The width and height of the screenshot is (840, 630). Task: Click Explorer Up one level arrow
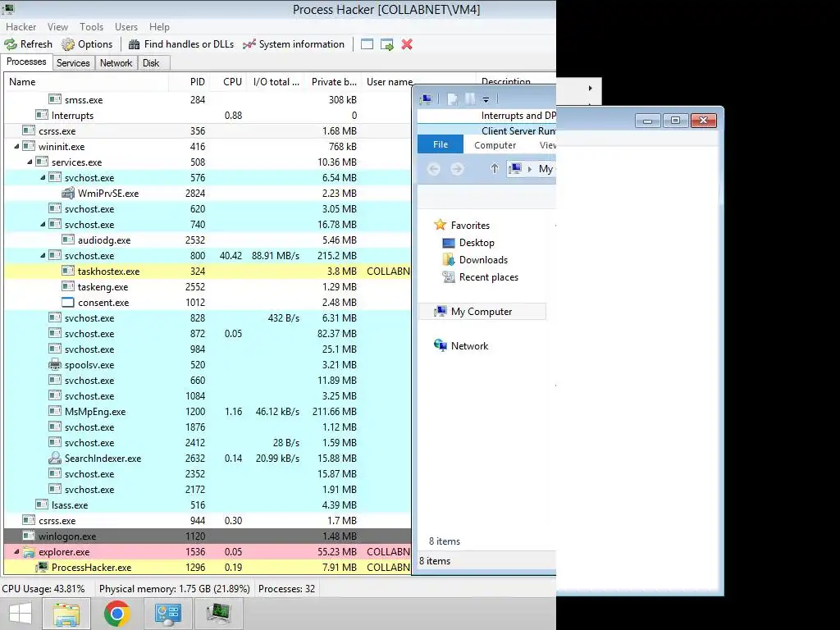pyautogui.click(x=495, y=169)
